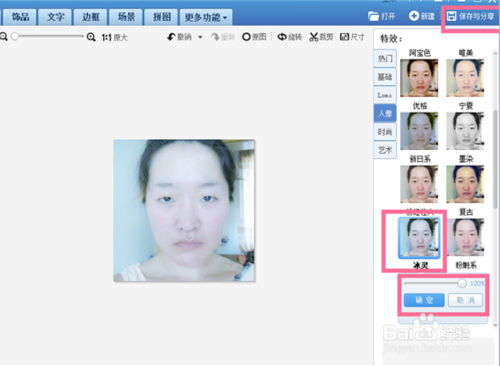The width and height of the screenshot is (500, 366).
Task: Click the original image (原图) icon
Action: [x=246, y=37]
